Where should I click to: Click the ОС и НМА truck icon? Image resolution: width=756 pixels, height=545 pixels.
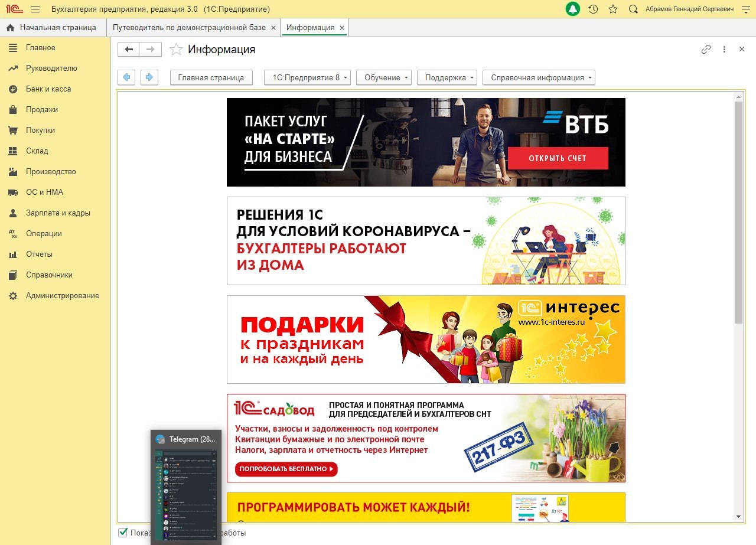(13, 192)
